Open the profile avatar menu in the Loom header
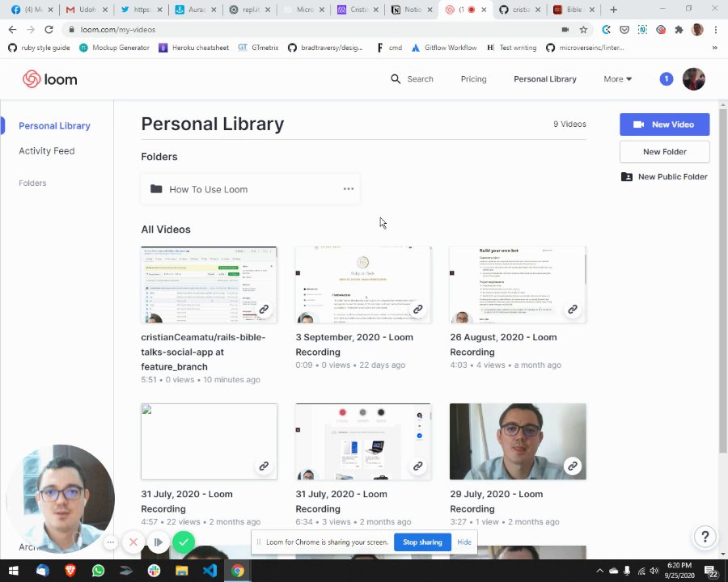The width and height of the screenshot is (728, 582). (694, 79)
